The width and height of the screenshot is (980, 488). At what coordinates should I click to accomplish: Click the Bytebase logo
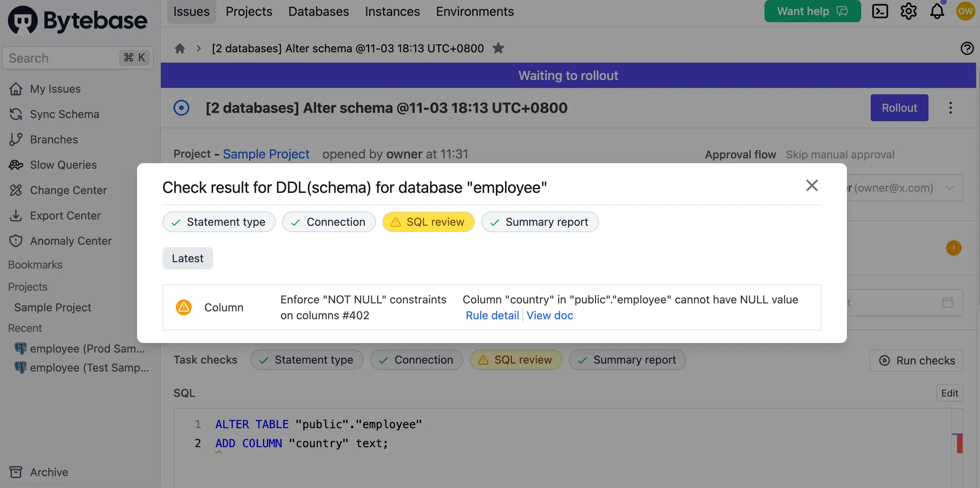(78, 20)
